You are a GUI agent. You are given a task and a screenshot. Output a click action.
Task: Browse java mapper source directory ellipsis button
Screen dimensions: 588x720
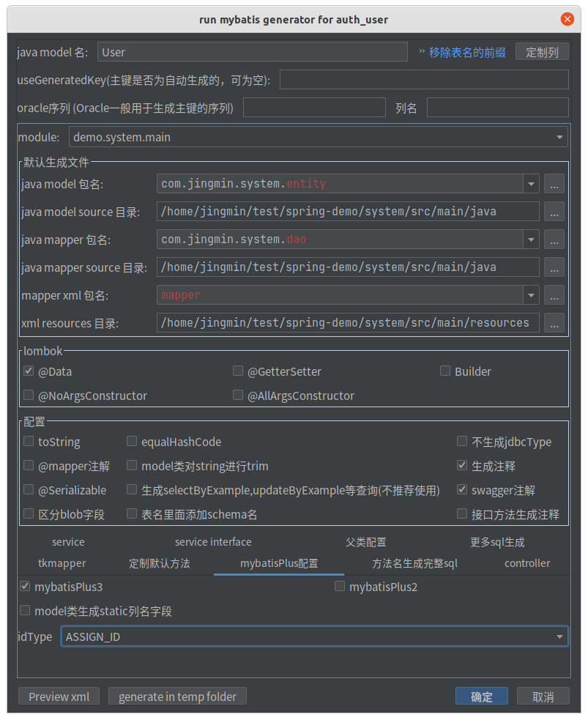pos(554,267)
